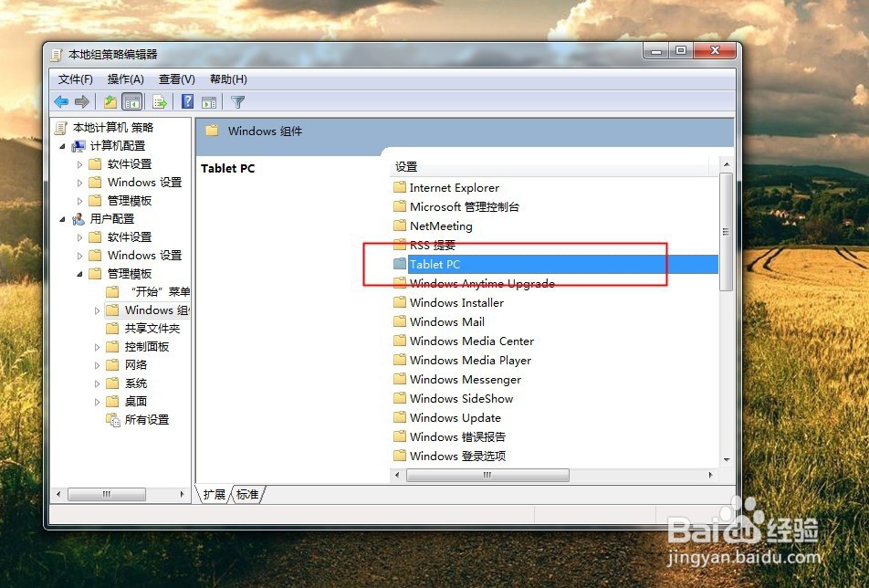
Task: Click the Forward arrow toolbar icon
Action: [82, 102]
